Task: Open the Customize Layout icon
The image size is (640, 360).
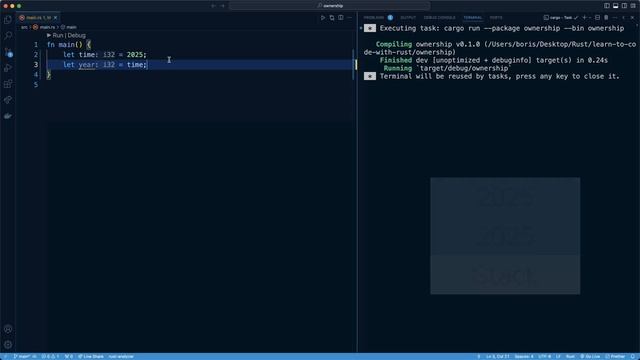Action: pyautogui.click(x=633, y=6)
